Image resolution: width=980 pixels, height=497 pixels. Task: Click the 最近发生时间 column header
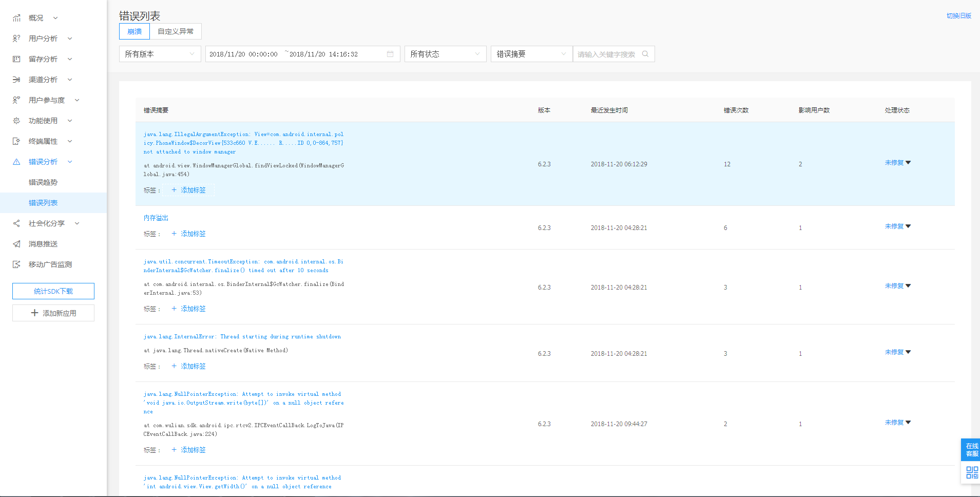(x=609, y=110)
